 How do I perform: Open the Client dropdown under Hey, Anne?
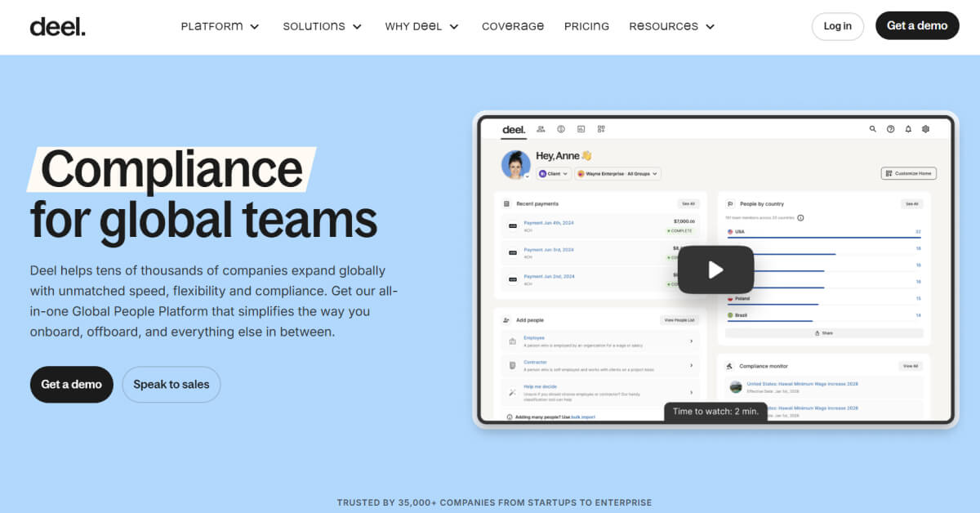[554, 174]
